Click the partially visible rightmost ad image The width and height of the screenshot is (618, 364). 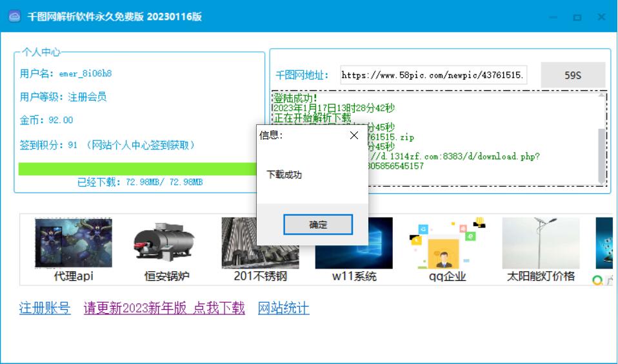tap(604, 243)
